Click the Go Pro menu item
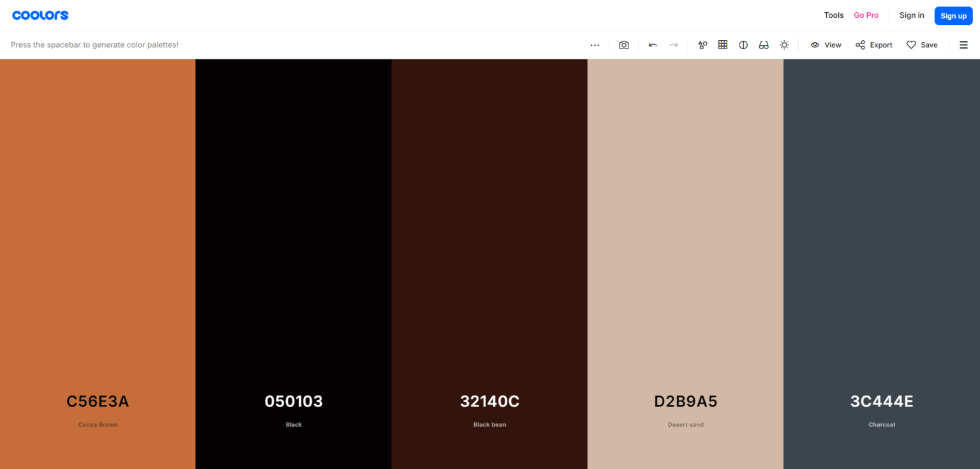This screenshot has height=469, width=980. [866, 15]
